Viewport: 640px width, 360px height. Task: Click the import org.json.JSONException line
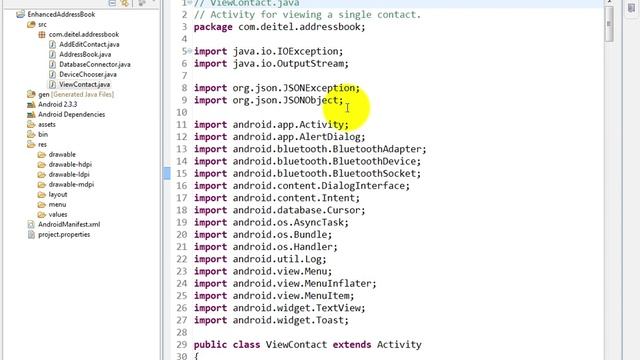coord(277,88)
